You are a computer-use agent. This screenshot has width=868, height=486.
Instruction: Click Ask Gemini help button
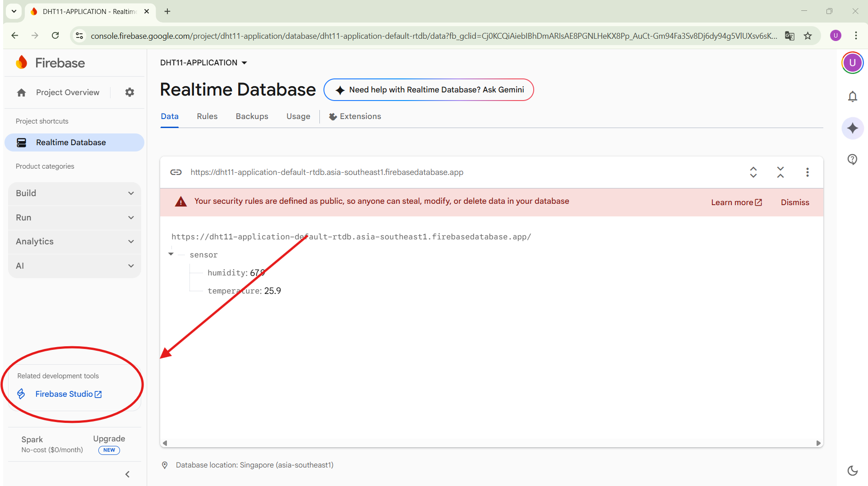[x=429, y=90]
